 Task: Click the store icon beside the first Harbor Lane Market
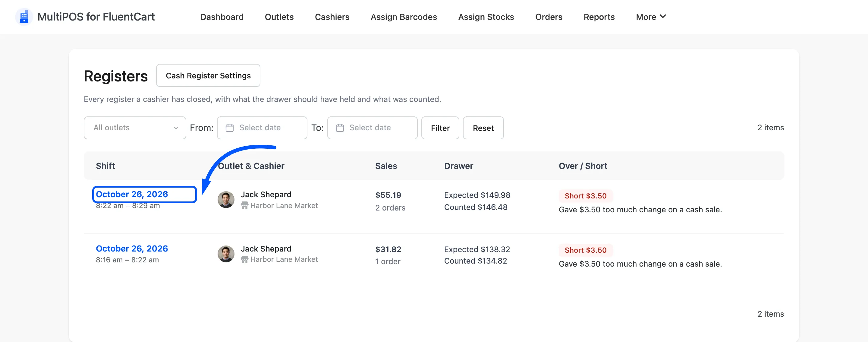244,205
